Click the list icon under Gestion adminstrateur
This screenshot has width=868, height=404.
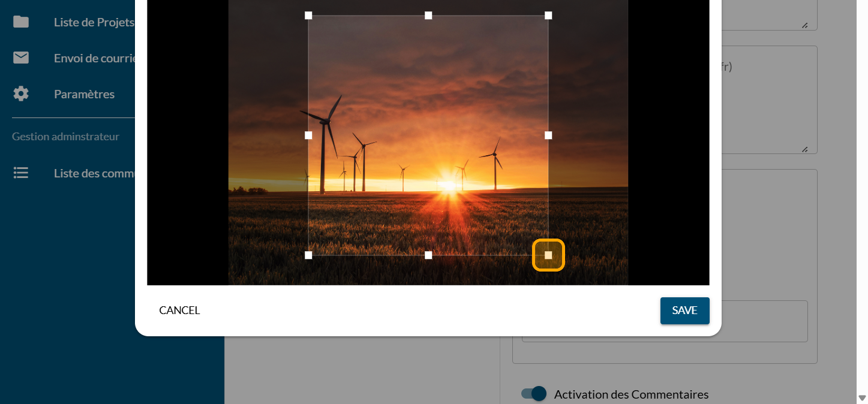[x=21, y=173]
